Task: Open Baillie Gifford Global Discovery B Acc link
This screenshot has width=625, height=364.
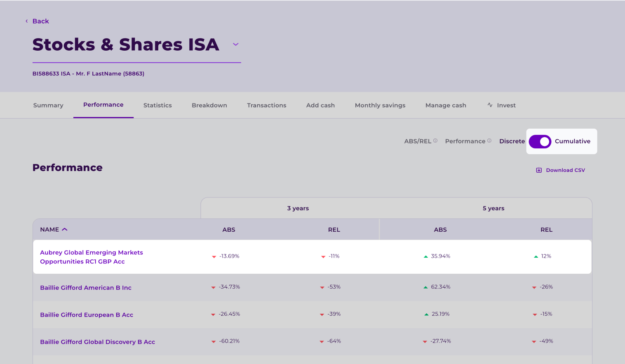Action: pyautogui.click(x=97, y=342)
